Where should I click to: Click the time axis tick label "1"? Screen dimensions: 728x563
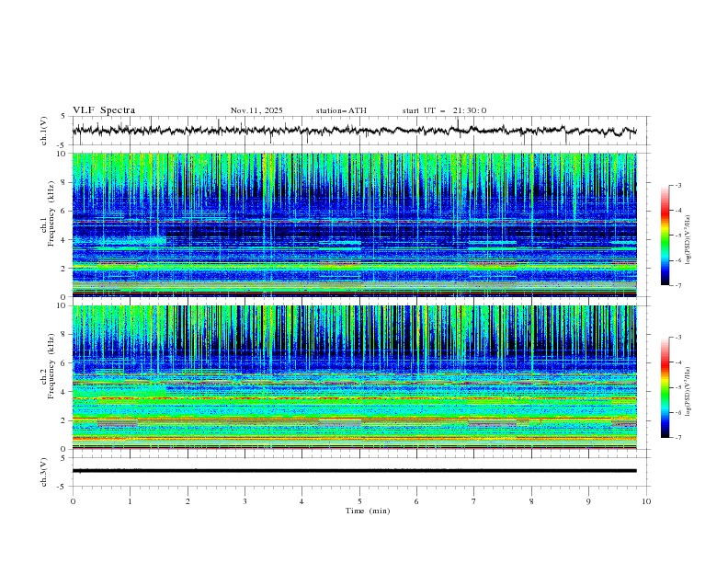[130, 501]
